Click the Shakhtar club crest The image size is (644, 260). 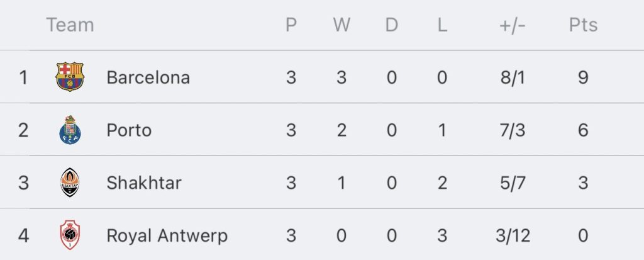(70, 183)
